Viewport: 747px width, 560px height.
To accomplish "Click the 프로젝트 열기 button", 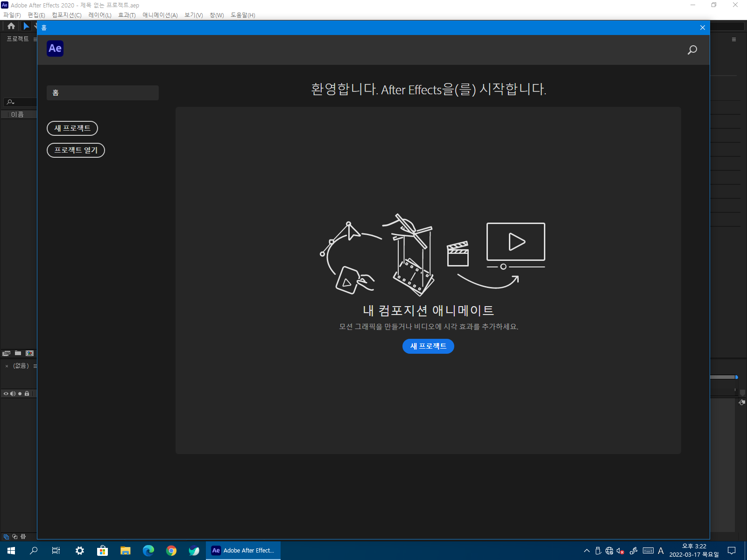I will (76, 150).
